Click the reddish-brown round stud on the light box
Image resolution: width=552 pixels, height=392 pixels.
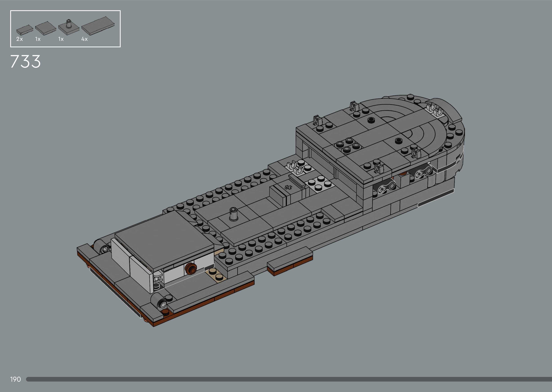coord(191,268)
